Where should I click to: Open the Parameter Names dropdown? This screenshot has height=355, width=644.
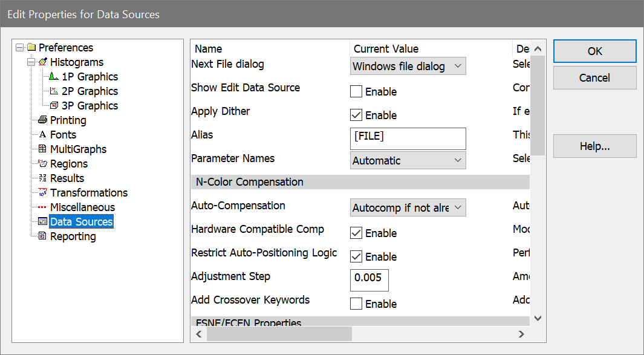pos(408,160)
